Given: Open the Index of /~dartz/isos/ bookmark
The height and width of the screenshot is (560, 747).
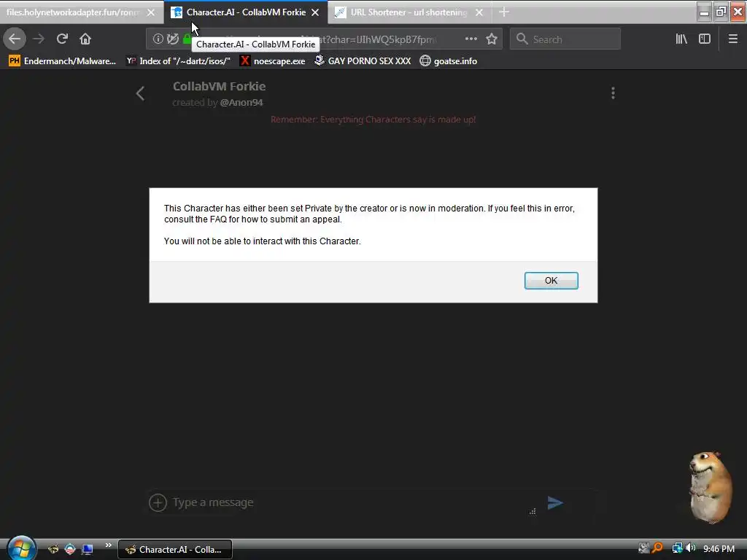Looking at the screenshot, I should point(178,61).
